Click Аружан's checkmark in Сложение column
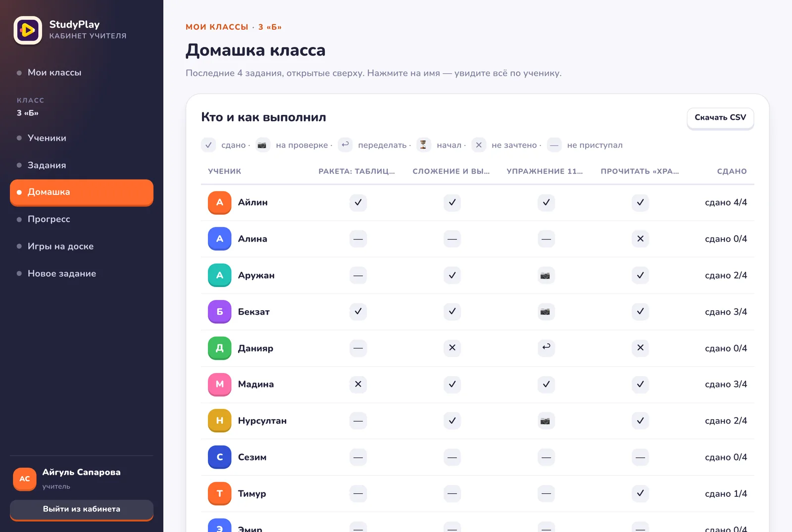Image resolution: width=792 pixels, height=532 pixels. [x=452, y=275]
